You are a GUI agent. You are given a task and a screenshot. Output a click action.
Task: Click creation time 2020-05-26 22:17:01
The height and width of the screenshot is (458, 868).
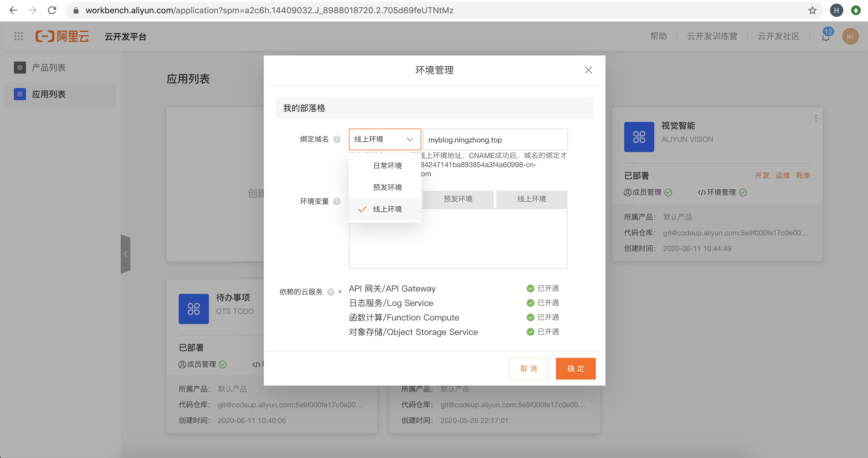474,421
